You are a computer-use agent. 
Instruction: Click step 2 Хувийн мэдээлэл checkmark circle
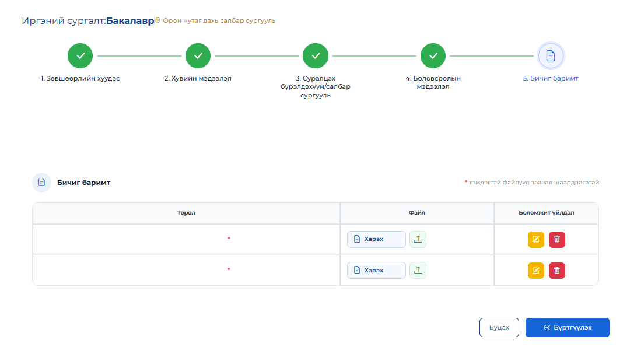pos(198,55)
